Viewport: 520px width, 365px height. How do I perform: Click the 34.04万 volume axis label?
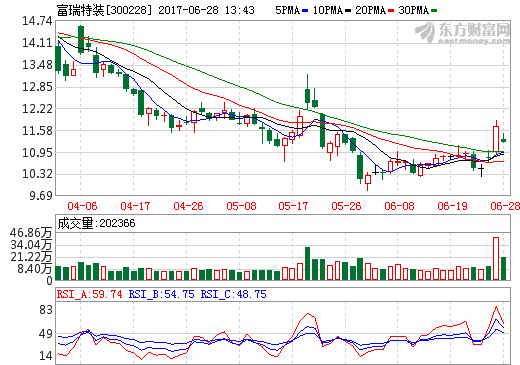31,245
